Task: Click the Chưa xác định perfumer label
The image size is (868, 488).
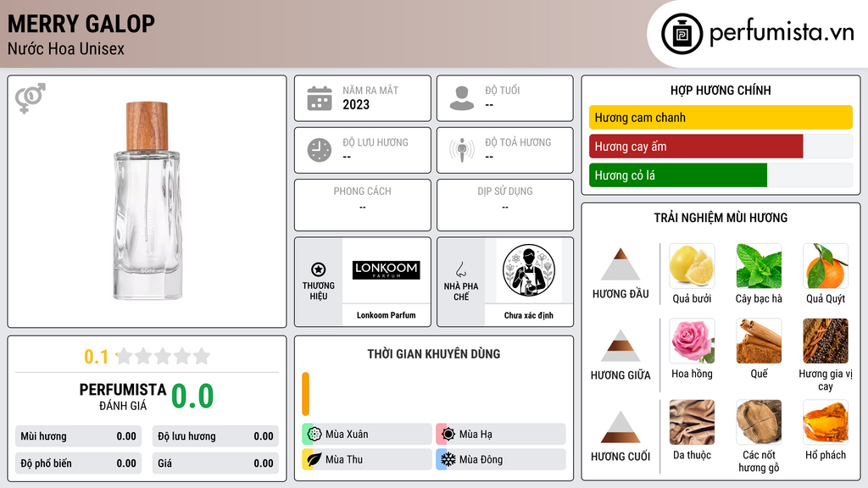Action: (529, 315)
